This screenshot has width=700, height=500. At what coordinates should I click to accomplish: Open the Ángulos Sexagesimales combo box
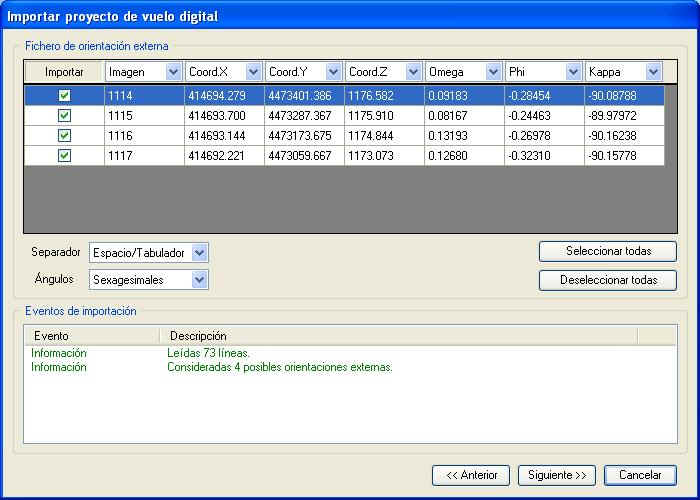coord(149,280)
